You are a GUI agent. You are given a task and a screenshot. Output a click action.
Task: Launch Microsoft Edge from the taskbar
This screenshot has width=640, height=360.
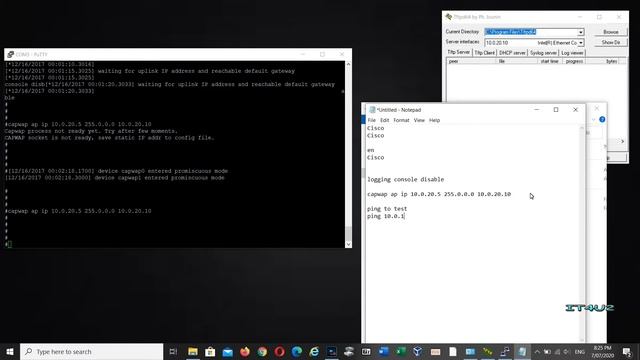pyautogui.click(x=297, y=351)
